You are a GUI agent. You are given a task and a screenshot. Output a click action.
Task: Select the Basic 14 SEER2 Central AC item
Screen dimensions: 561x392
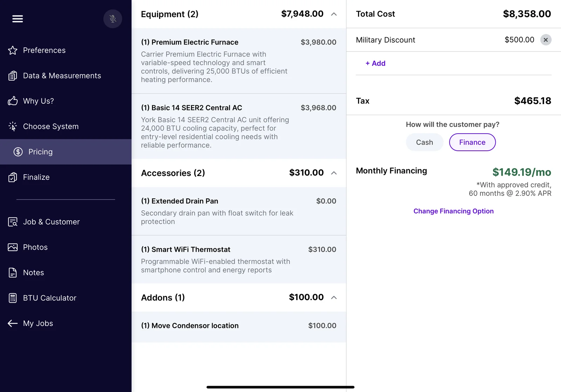click(239, 126)
